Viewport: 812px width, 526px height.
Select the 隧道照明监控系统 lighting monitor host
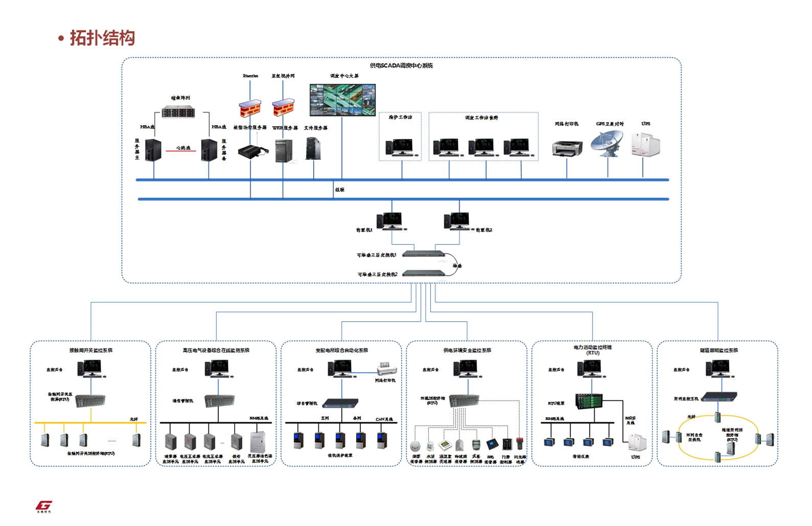[x=719, y=396]
